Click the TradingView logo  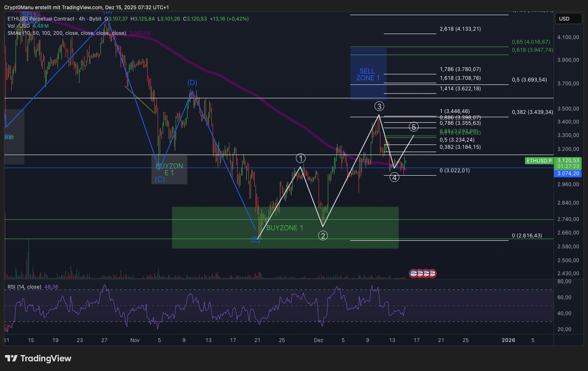(x=38, y=358)
